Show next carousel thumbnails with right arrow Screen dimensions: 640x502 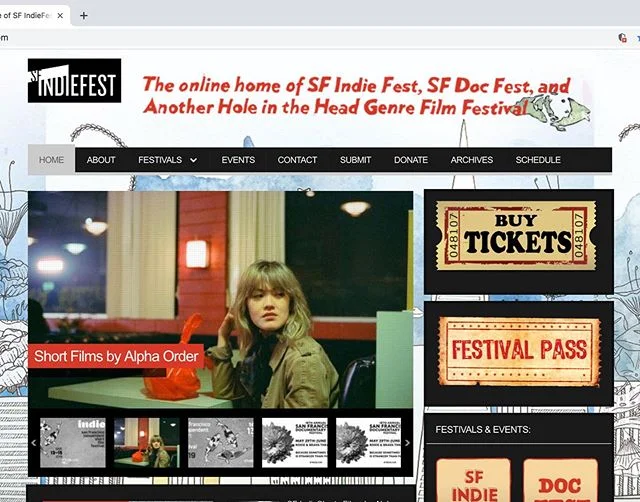point(407,443)
